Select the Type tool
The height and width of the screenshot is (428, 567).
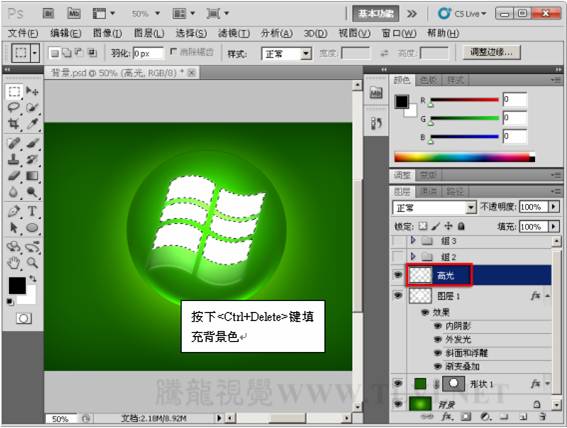pyautogui.click(x=32, y=211)
